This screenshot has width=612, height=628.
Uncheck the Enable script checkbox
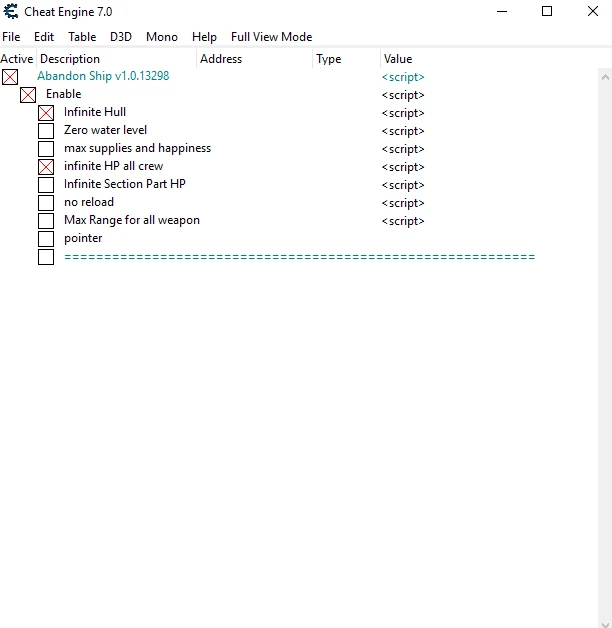(28, 95)
